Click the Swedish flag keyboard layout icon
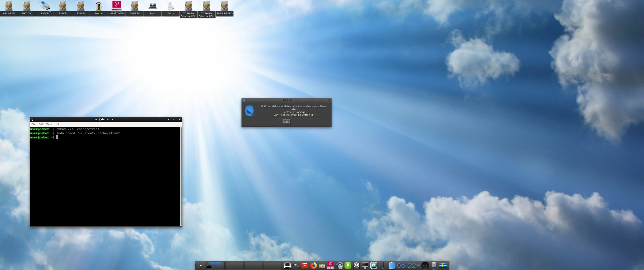644x270 pixels. pos(443,265)
